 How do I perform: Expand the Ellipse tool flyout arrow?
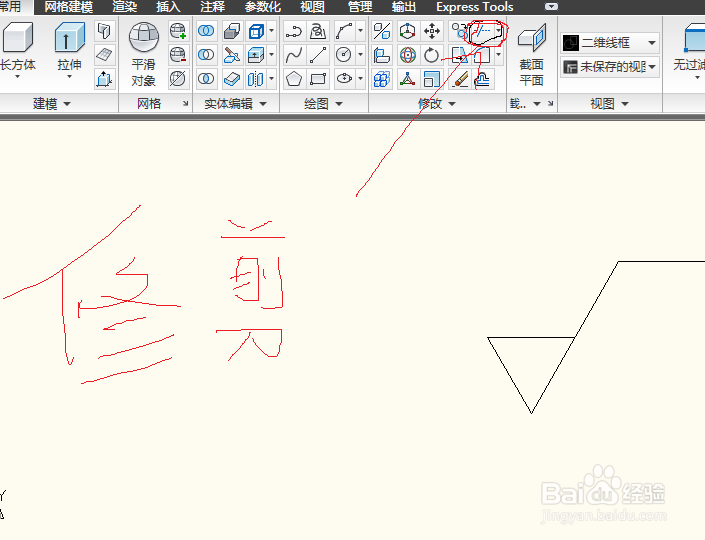(x=361, y=79)
